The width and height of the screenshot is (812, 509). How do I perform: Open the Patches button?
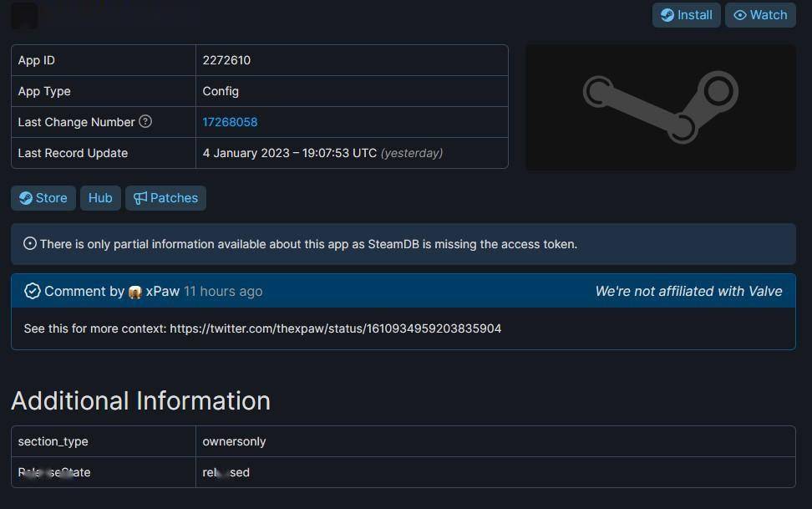pos(165,198)
